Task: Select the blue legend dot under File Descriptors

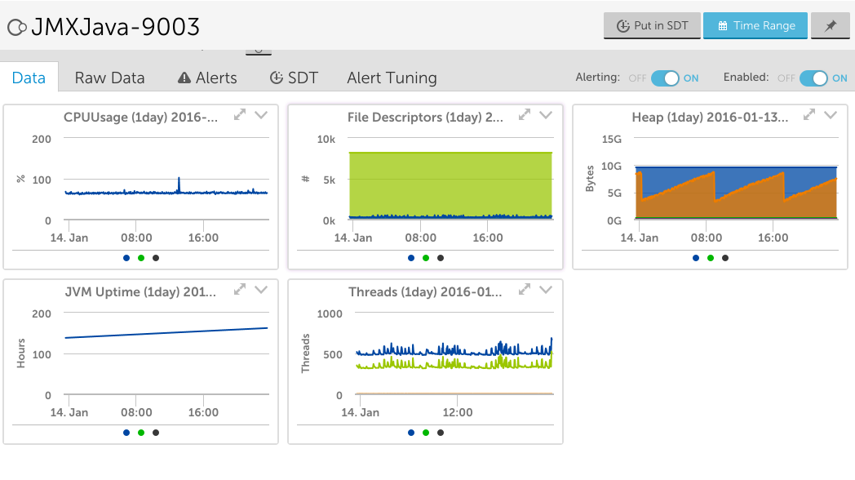Action: [411, 258]
